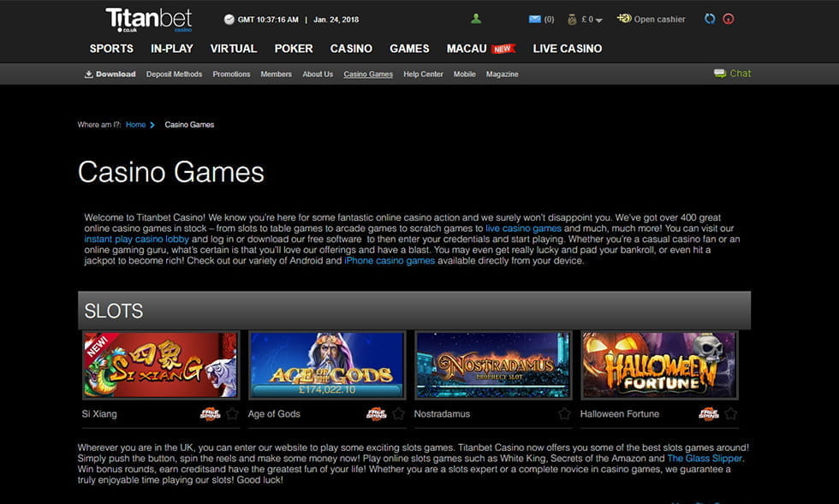Open the About Us page
Image resolution: width=839 pixels, height=504 pixels.
click(x=318, y=74)
